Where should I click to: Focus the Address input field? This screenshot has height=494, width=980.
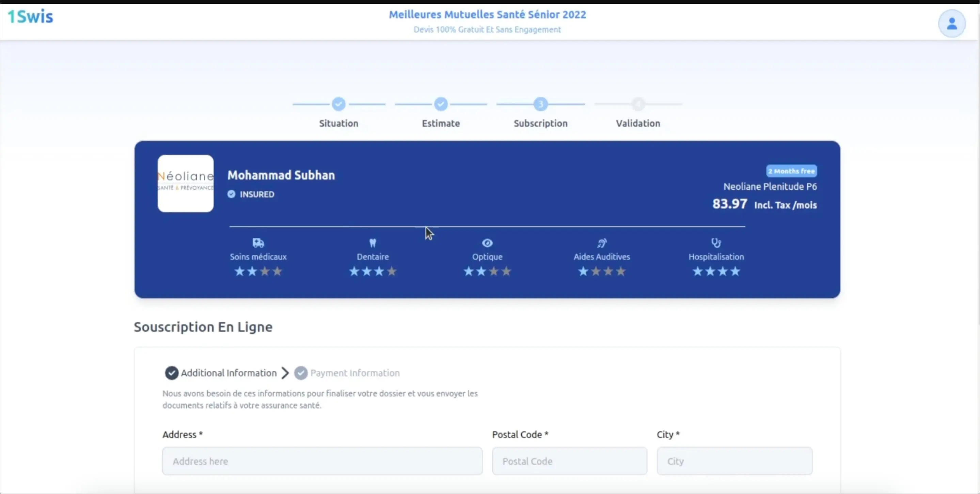(x=322, y=461)
